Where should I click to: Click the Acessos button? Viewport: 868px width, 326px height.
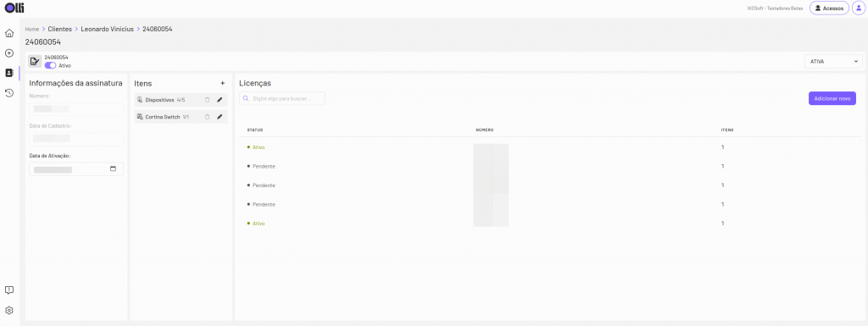click(x=829, y=8)
